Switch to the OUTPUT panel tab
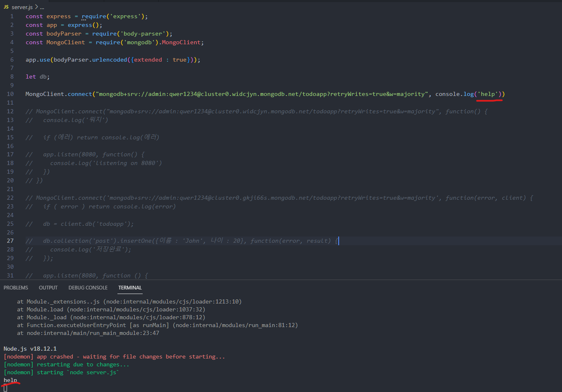Viewport: 562px width, 392px height. coord(48,288)
